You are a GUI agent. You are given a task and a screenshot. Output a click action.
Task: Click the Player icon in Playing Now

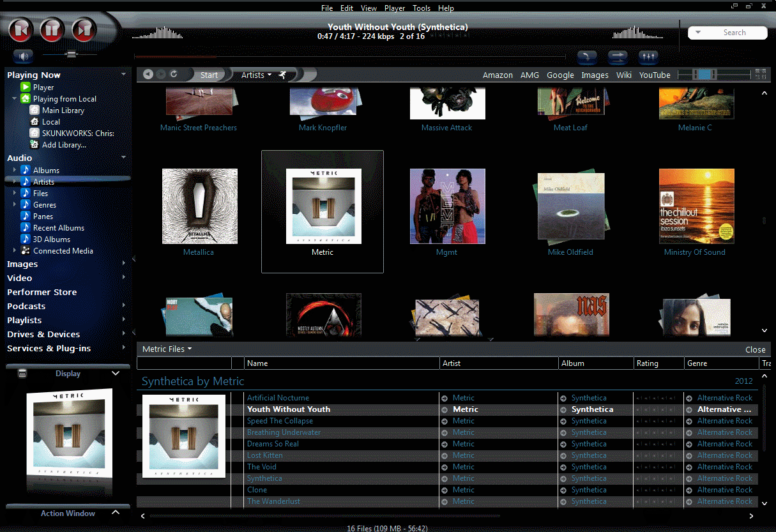pos(25,87)
